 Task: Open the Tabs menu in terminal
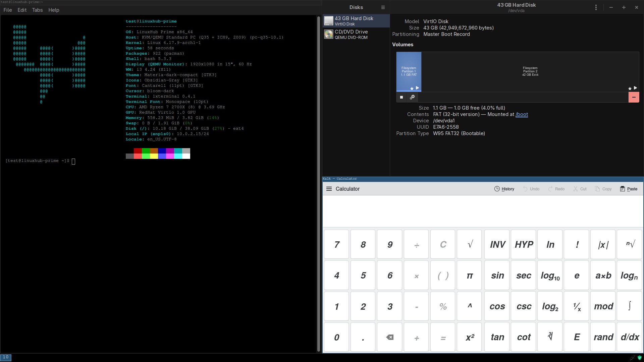click(37, 10)
